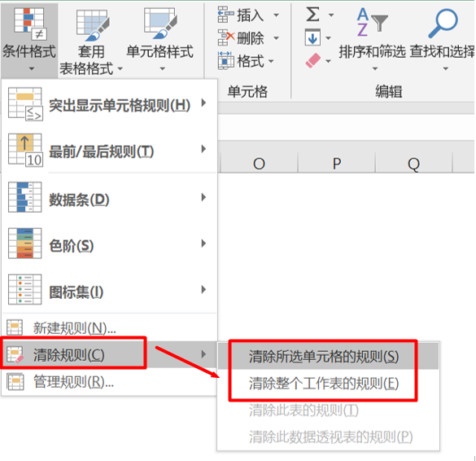Click the 最前/最后规则 submenu arrow
Image resolution: width=476 pixels, height=461 pixels.
click(x=203, y=149)
